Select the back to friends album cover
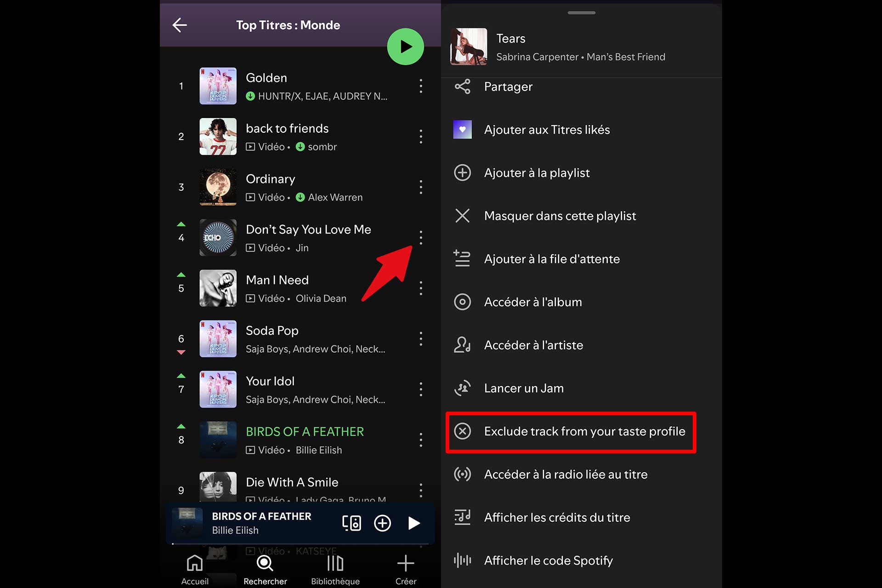The height and width of the screenshot is (588, 882). coord(218,136)
